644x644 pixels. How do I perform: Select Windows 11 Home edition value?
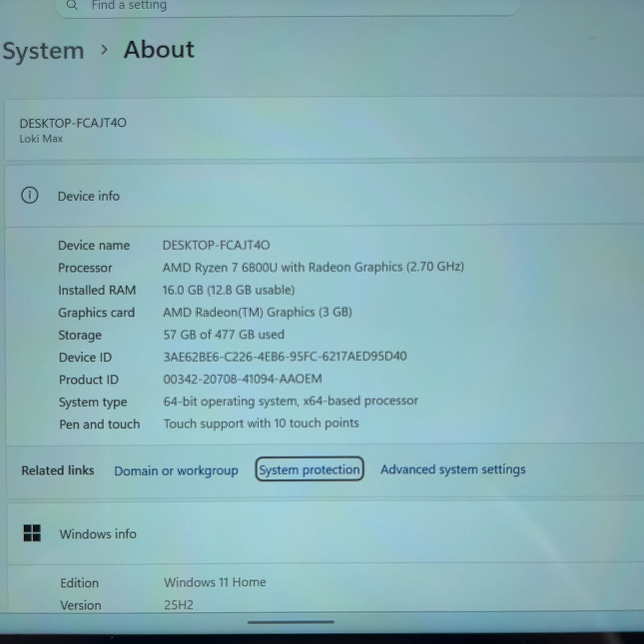tap(215, 582)
